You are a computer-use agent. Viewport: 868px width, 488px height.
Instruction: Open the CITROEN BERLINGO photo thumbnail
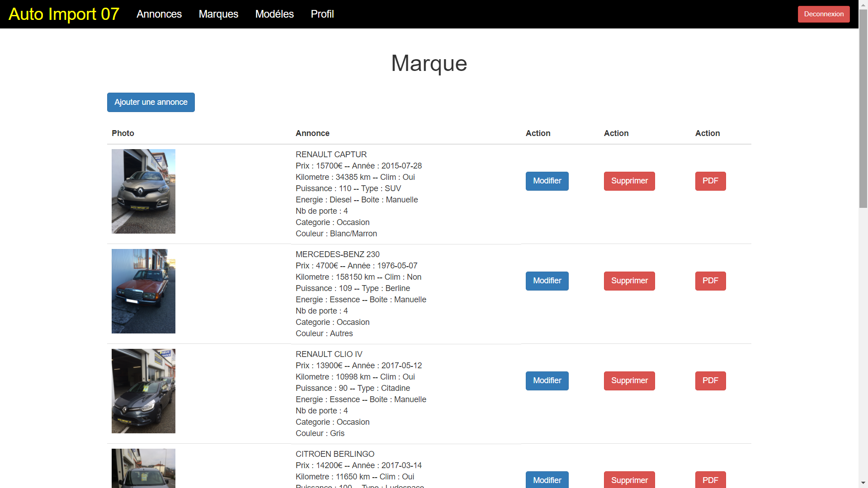coord(143,468)
